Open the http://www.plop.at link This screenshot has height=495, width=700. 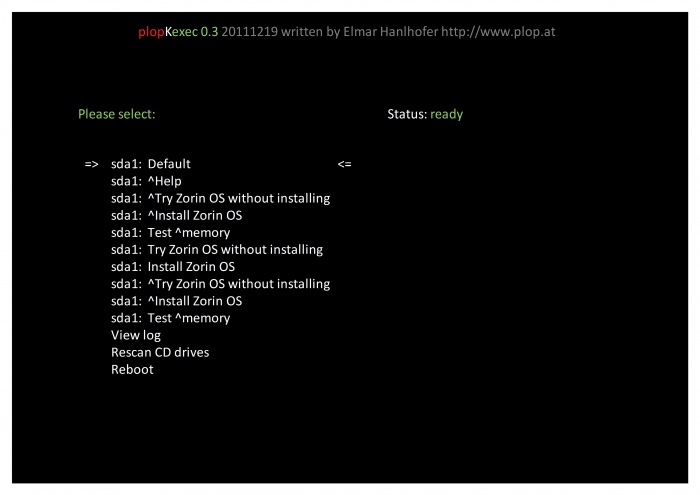point(498,32)
